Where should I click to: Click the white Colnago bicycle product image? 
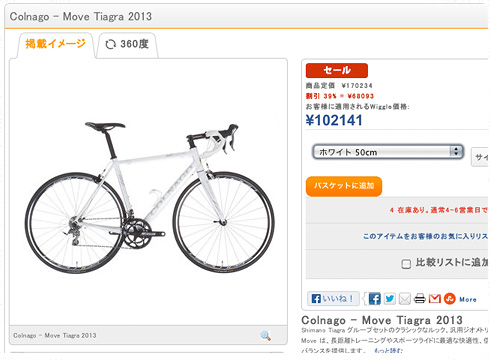pyautogui.click(x=149, y=197)
